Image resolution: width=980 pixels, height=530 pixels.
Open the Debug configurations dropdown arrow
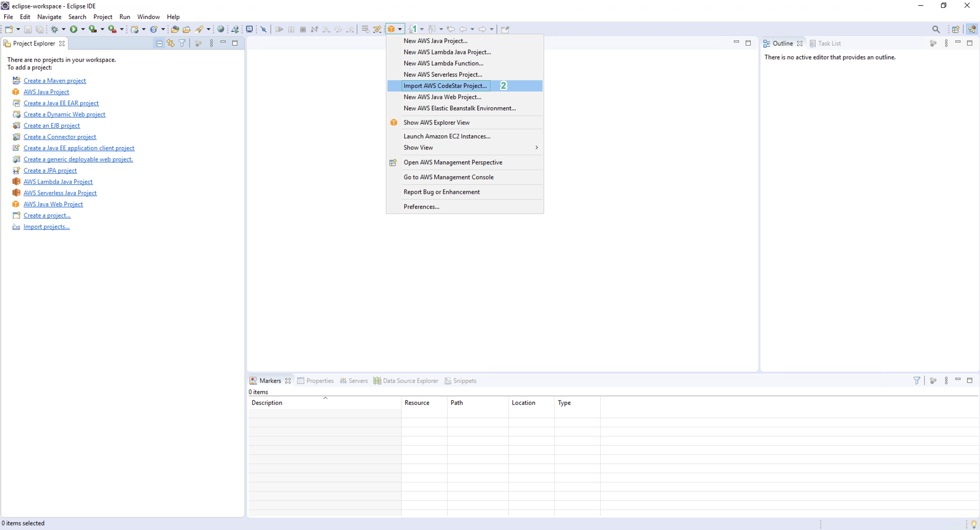click(x=63, y=29)
